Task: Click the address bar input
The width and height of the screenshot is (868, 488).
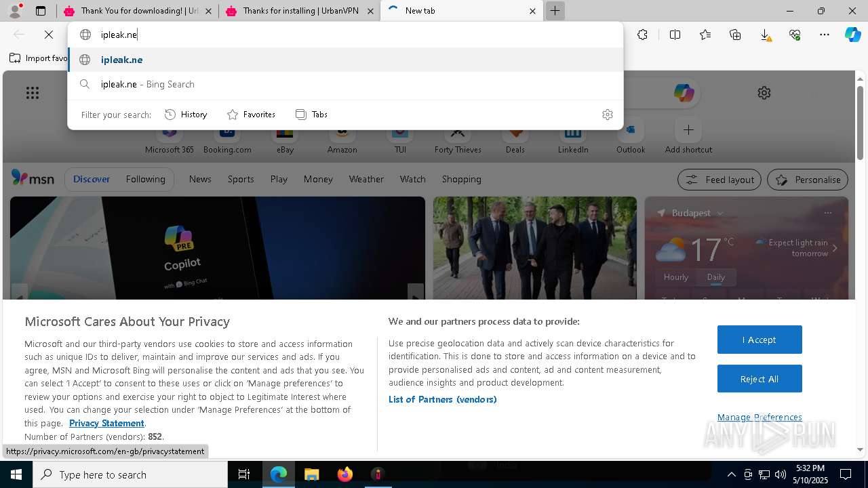Action: coord(346,35)
